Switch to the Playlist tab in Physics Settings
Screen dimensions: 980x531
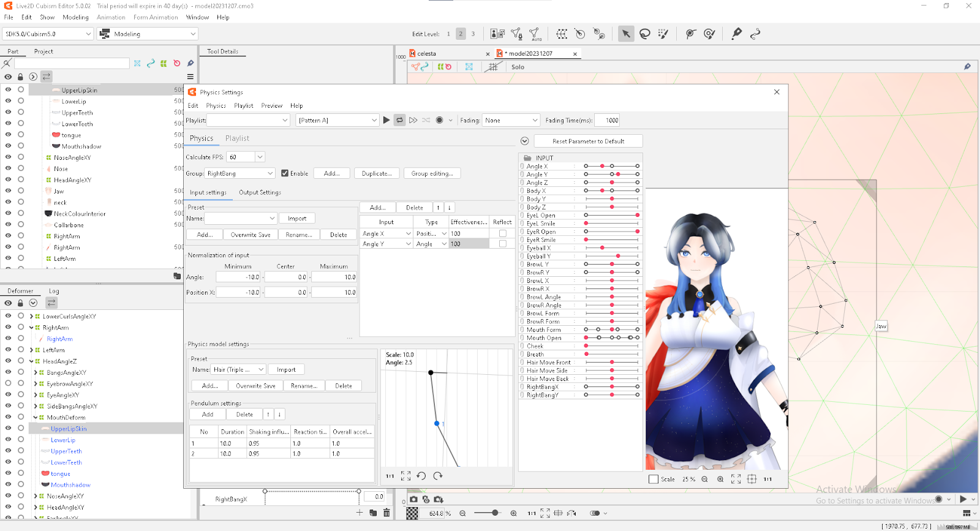pos(237,138)
